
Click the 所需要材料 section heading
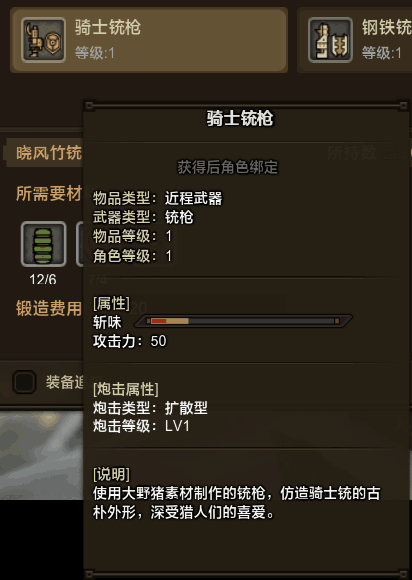coord(50,193)
